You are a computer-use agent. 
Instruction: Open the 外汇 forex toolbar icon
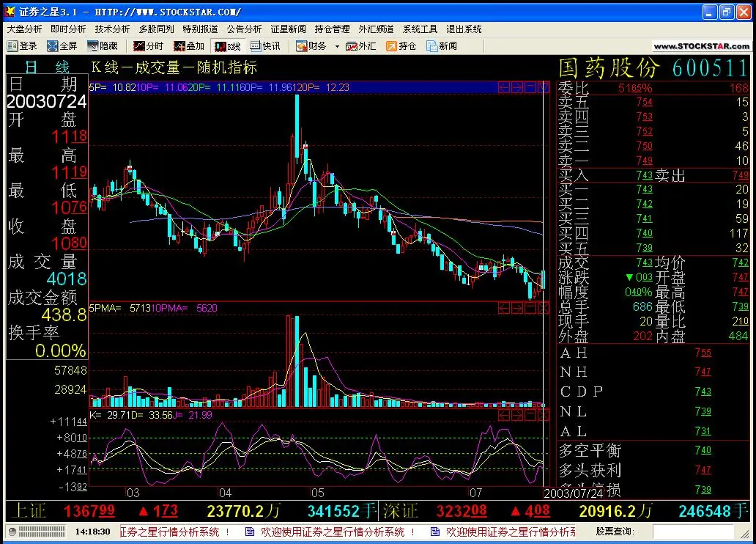pos(360,46)
